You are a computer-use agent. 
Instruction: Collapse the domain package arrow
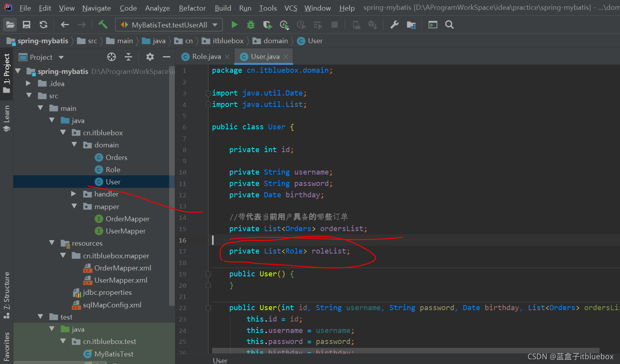point(74,145)
